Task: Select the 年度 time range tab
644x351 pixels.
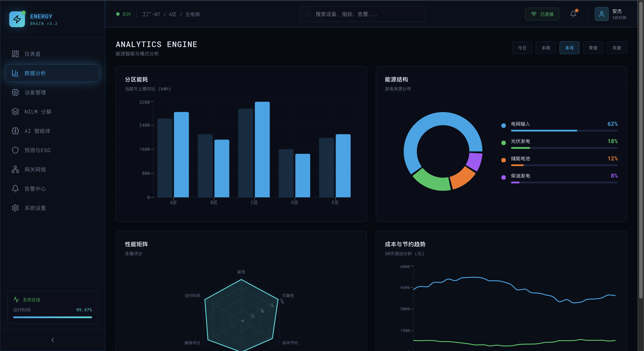Action: pyautogui.click(x=616, y=47)
